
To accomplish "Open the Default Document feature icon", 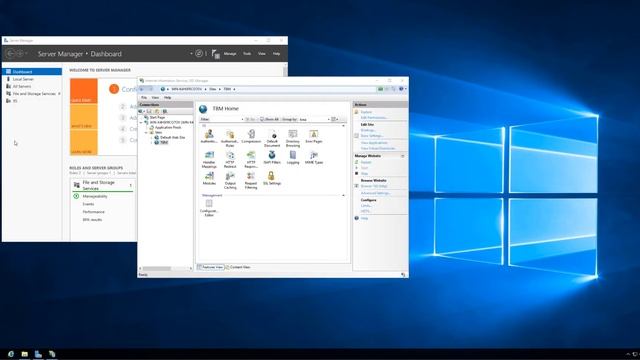I will tap(272, 138).
